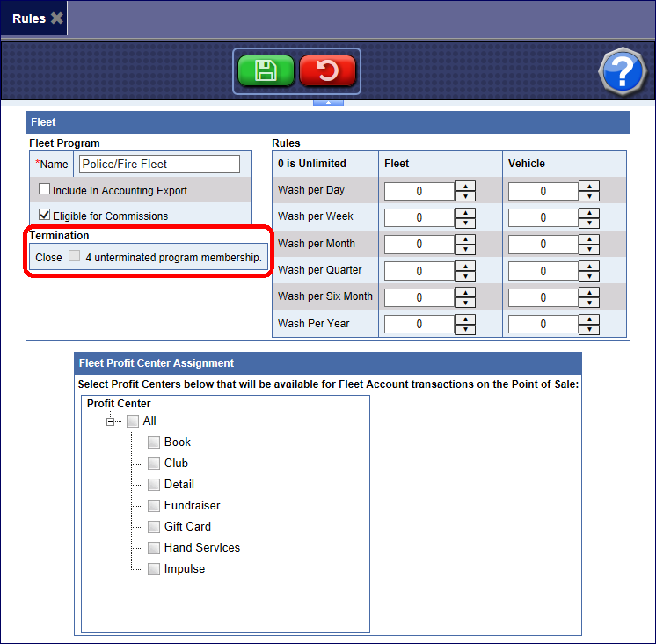Open the blue Help question mark
This screenshot has height=644, width=656.
622,72
